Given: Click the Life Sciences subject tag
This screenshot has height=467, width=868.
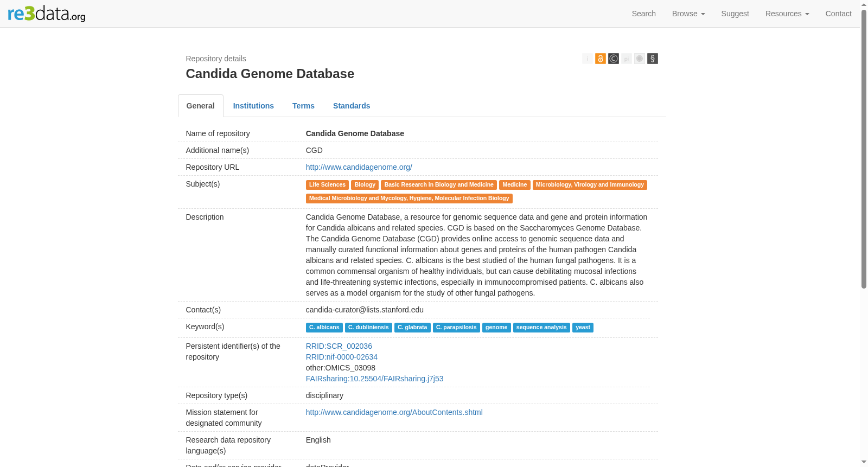Looking at the screenshot, I should pyautogui.click(x=327, y=185).
